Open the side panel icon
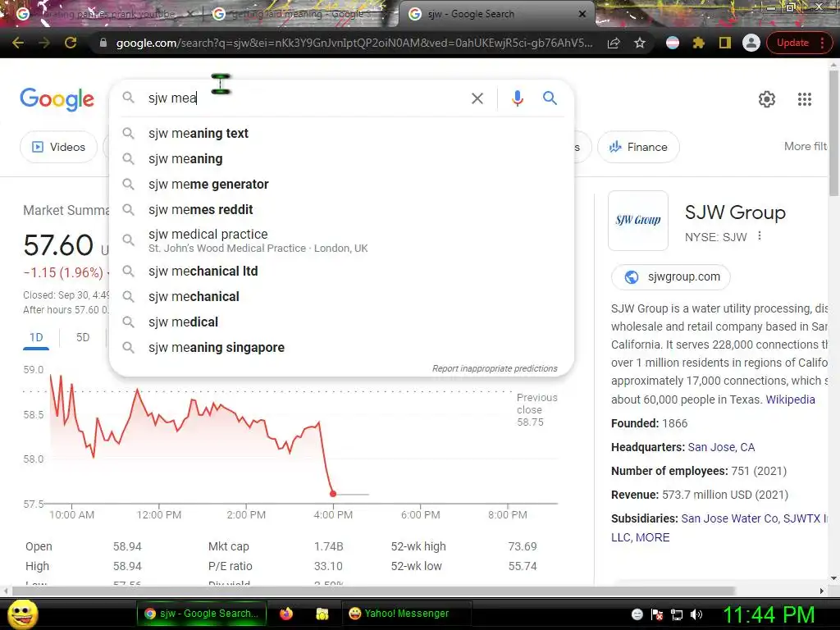 click(x=725, y=43)
